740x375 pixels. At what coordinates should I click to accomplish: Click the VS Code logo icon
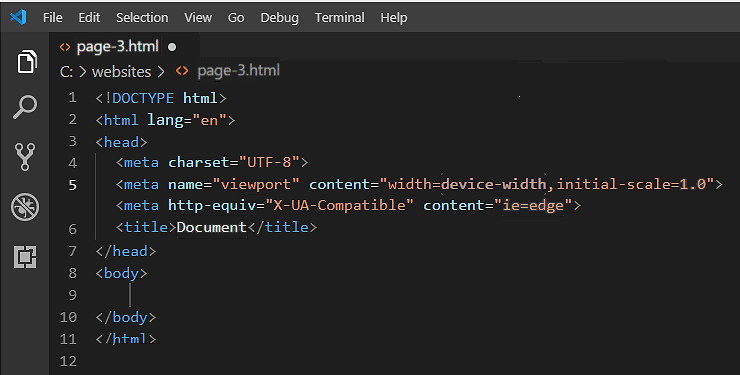pyautogui.click(x=18, y=17)
